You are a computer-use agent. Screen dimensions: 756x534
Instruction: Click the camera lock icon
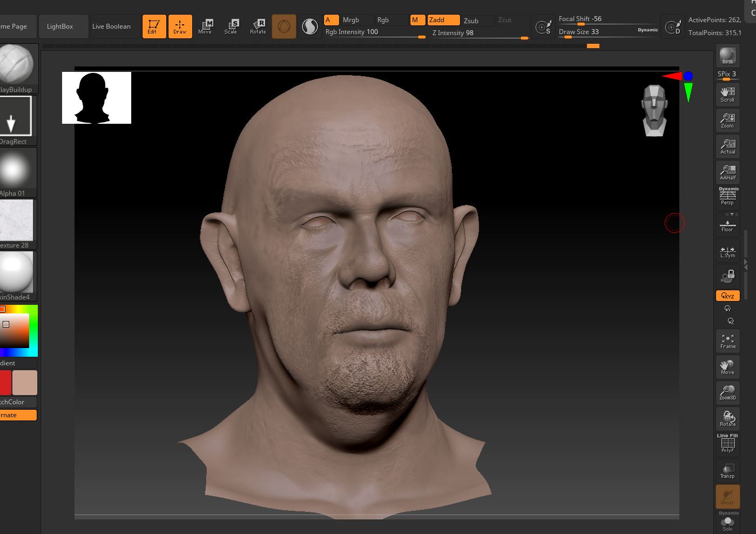point(727,277)
